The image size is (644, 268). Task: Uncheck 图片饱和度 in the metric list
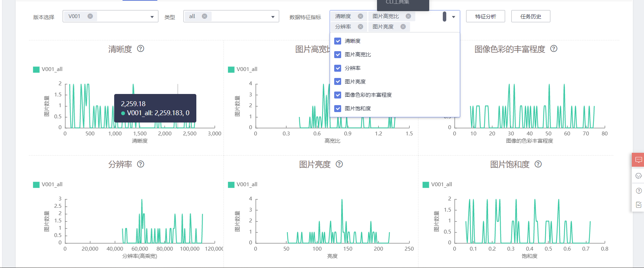(338, 109)
